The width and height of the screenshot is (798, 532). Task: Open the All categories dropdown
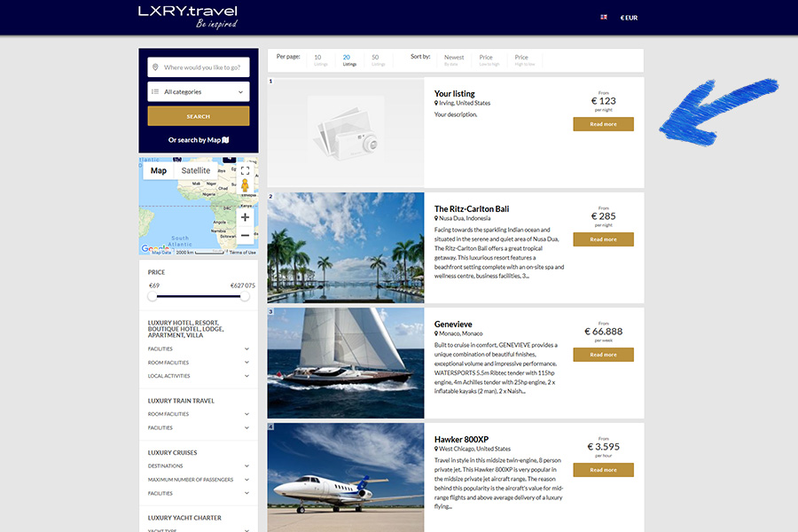click(199, 91)
